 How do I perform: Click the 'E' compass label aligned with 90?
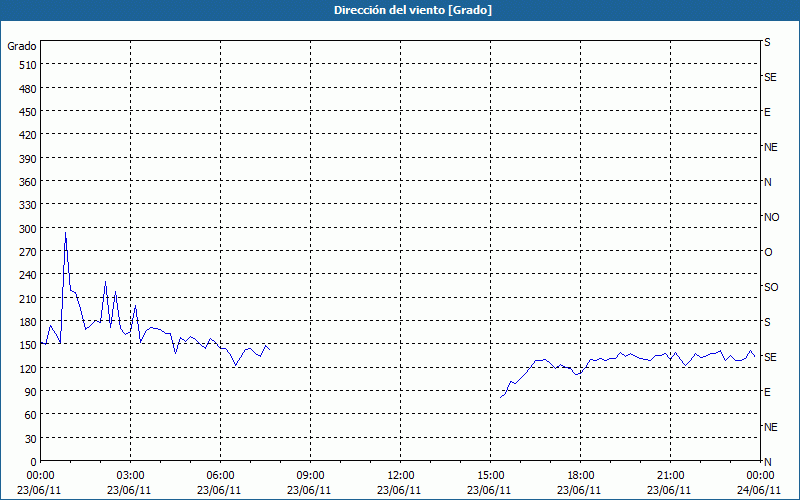pyautogui.click(x=767, y=392)
